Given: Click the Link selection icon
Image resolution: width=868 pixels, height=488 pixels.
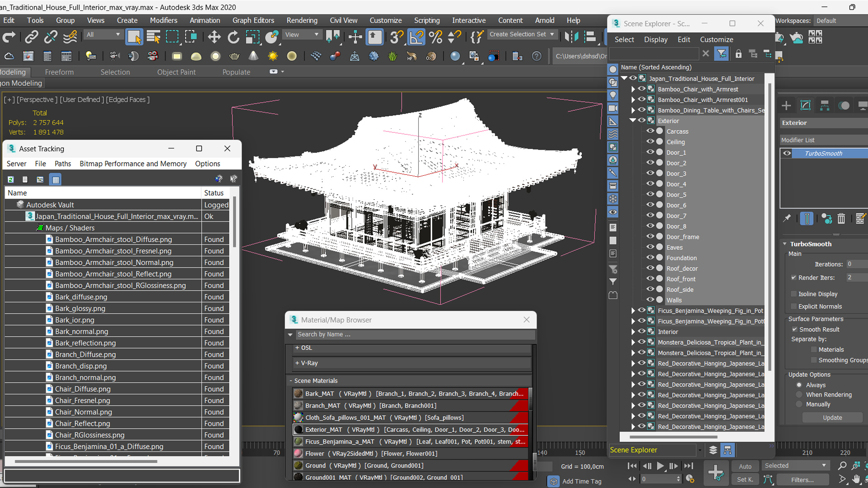Looking at the screenshot, I should (x=32, y=37).
